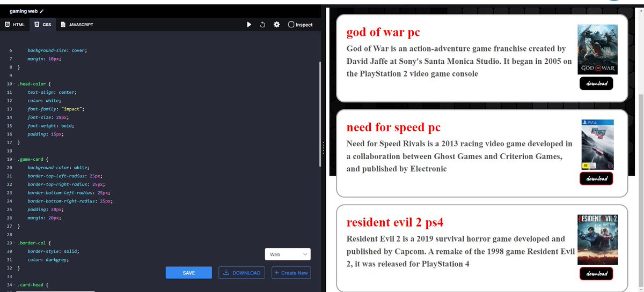Viewport: 644px width, 292px height.
Task: Click the line 'background-size: cover;'
Action: [x=57, y=50]
